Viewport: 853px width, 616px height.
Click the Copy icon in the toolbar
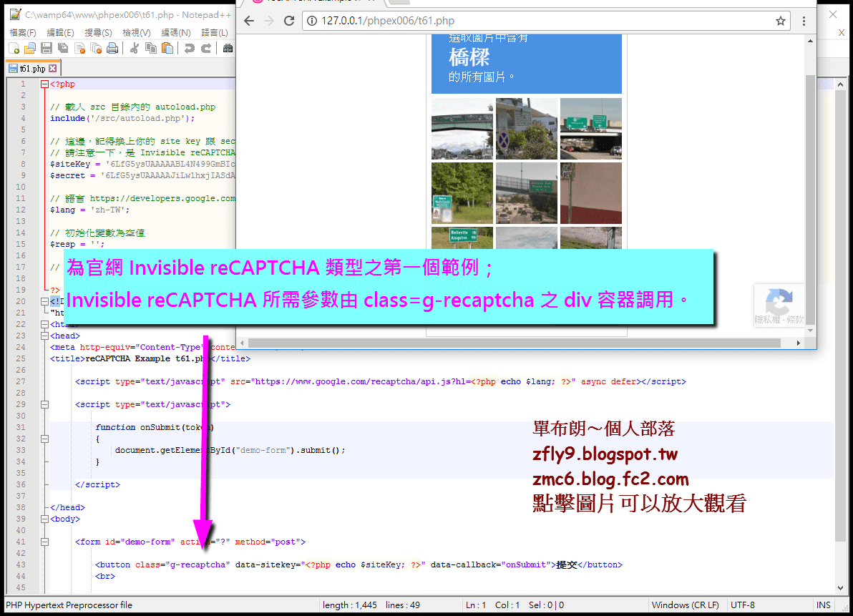[x=151, y=49]
